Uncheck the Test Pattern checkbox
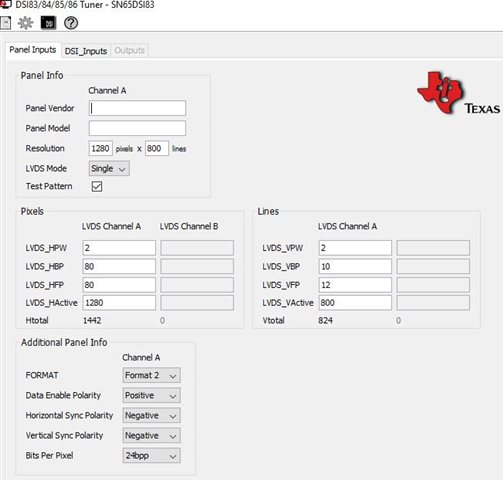Image resolution: width=503 pixels, height=480 pixels. [x=97, y=186]
